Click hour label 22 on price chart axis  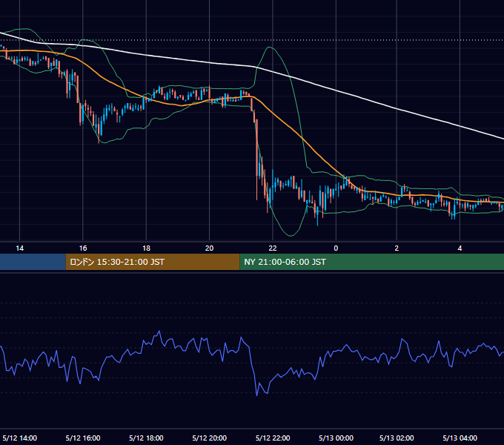pyautogui.click(x=273, y=248)
